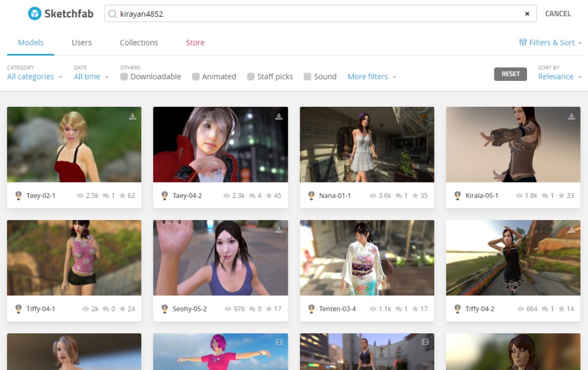Click the avatar icon beside Tiffy-04-2
The width and height of the screenshot is (588, 370).
tap(458, 309)
